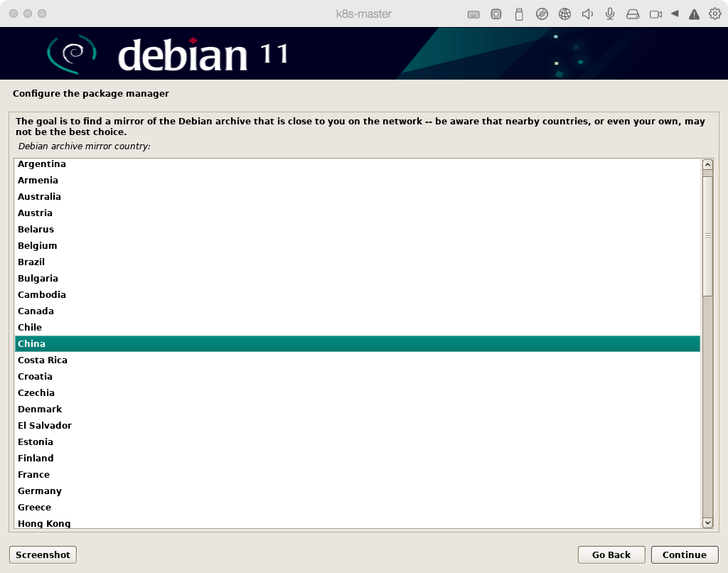Image resolution: width=728 pixels, height=573 pixels.
Task: Select Costa Rica in the list
Action: pos(358,360)
